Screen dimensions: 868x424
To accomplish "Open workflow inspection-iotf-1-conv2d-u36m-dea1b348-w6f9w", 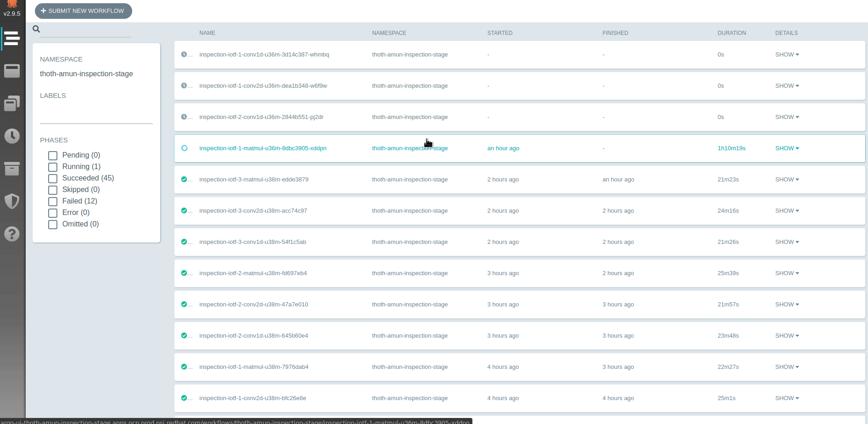I will coord(263,86).
